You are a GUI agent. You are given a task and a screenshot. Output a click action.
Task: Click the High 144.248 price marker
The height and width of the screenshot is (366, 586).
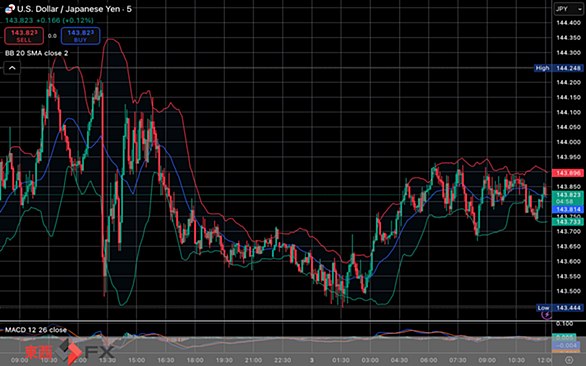pyautogui.click(x=558, y=68)
